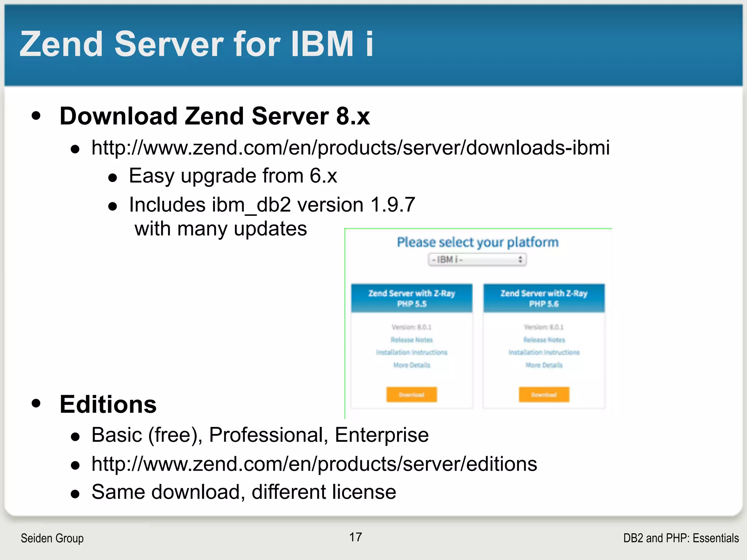Click 'Please select your platform' title

coord(477,242)
